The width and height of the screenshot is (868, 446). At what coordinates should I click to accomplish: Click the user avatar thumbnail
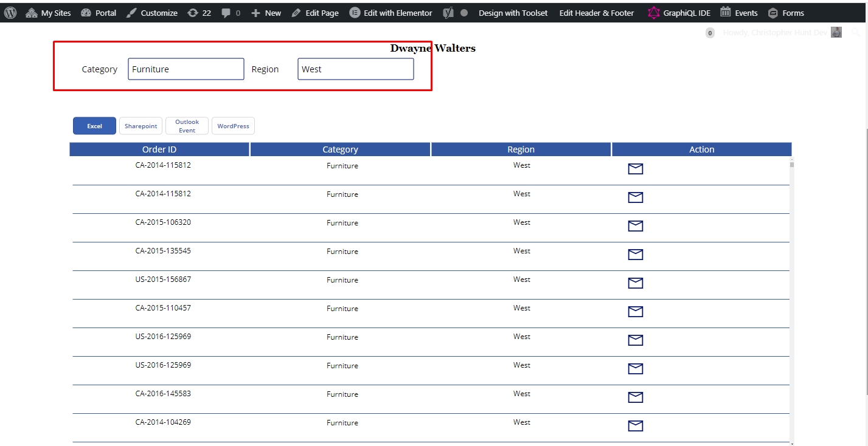(836, 32)
